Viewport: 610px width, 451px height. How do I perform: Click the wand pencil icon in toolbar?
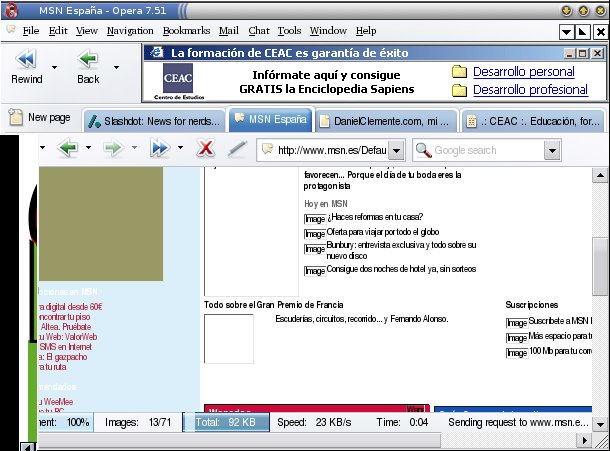237,149
